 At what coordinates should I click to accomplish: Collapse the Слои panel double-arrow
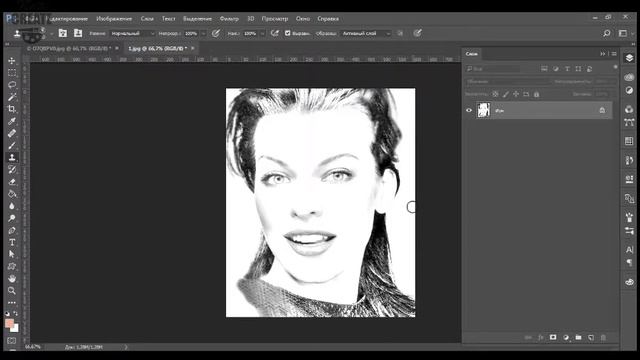tap(602, 54)
